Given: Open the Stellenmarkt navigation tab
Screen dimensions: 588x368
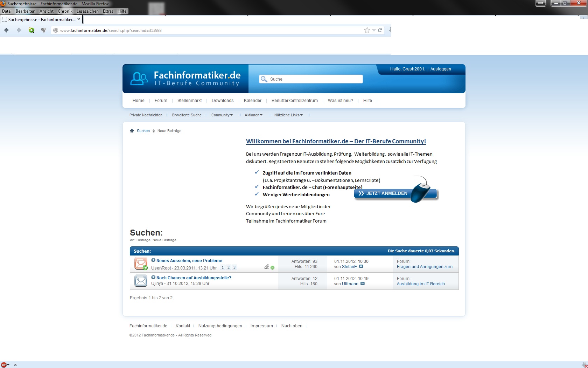Looking at the screenshot, I should coord(189,100).
